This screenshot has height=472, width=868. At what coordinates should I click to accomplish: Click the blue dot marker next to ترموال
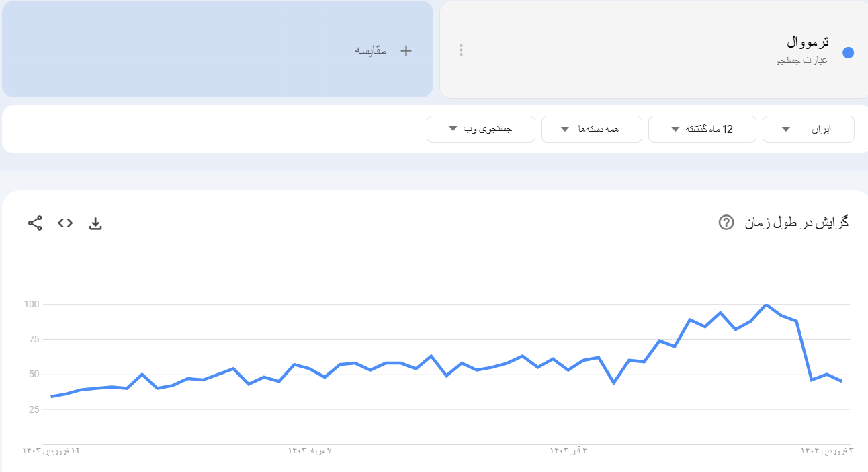point(848,50)
